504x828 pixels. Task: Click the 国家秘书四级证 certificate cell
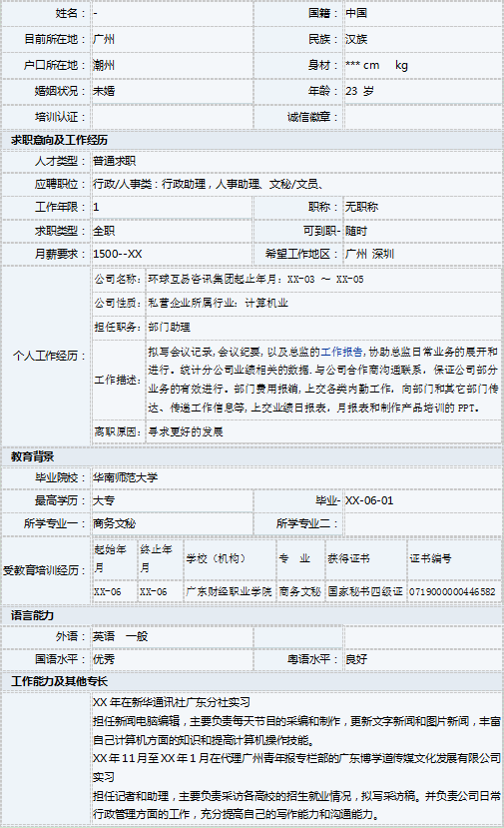click(365, 591)
